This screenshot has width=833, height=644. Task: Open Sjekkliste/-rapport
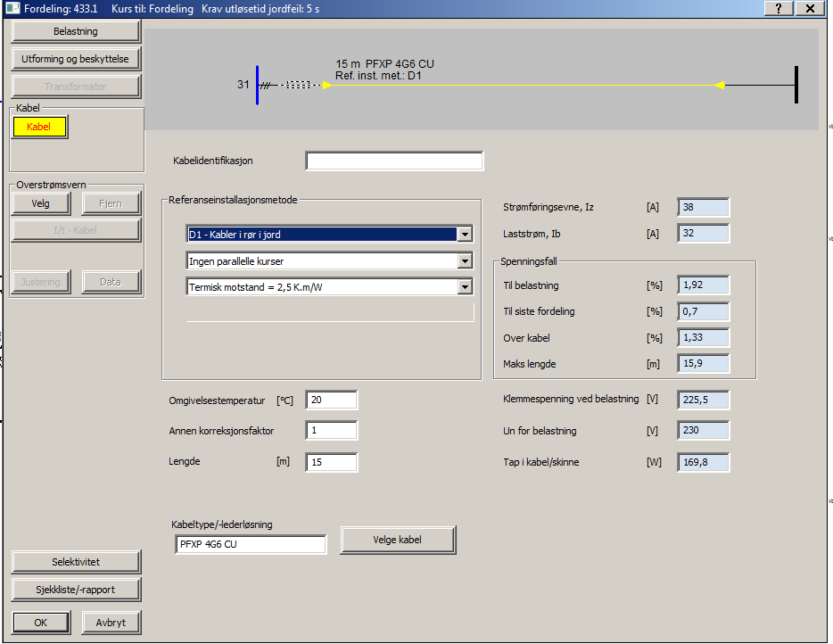coord(76,590)
